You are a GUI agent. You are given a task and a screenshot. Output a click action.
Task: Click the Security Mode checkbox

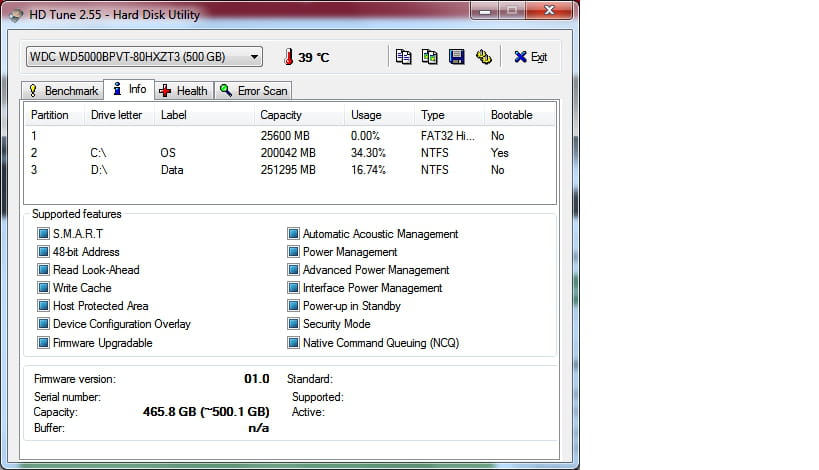tap(294, 324)
